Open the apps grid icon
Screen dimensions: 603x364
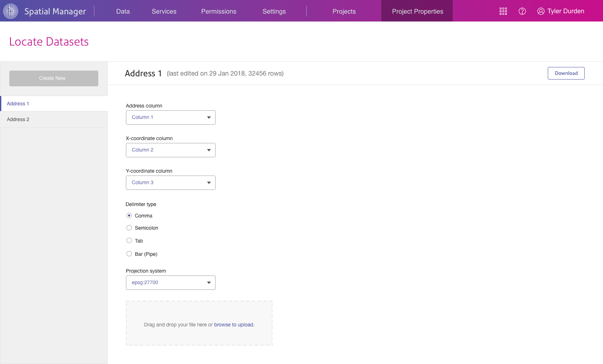tap(503, 11)
